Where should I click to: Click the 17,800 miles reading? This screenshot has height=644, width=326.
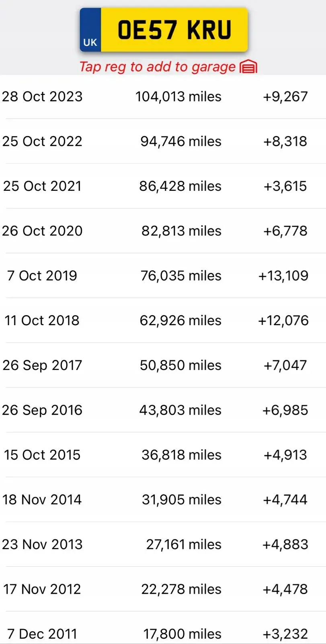pyautogui.click(x=182, y=634)
